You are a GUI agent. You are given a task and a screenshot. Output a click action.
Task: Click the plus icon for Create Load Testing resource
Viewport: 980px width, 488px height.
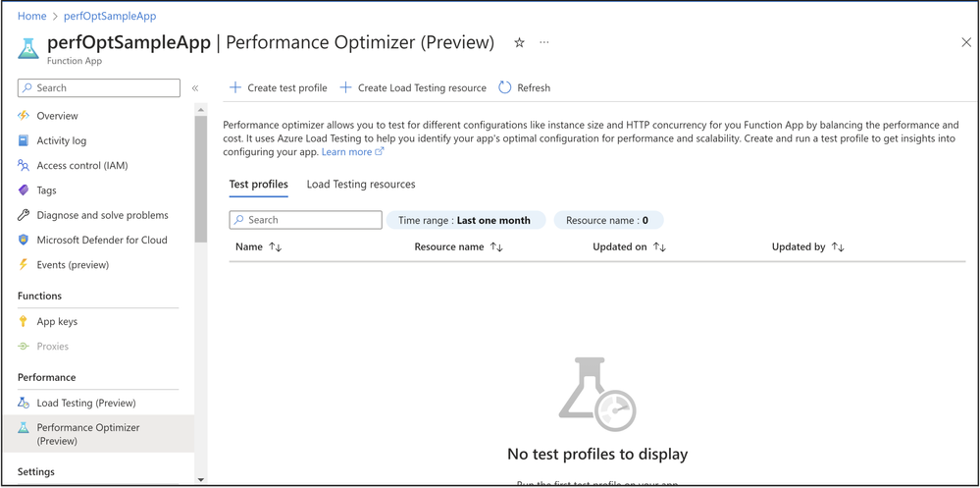tap(345, 87)
